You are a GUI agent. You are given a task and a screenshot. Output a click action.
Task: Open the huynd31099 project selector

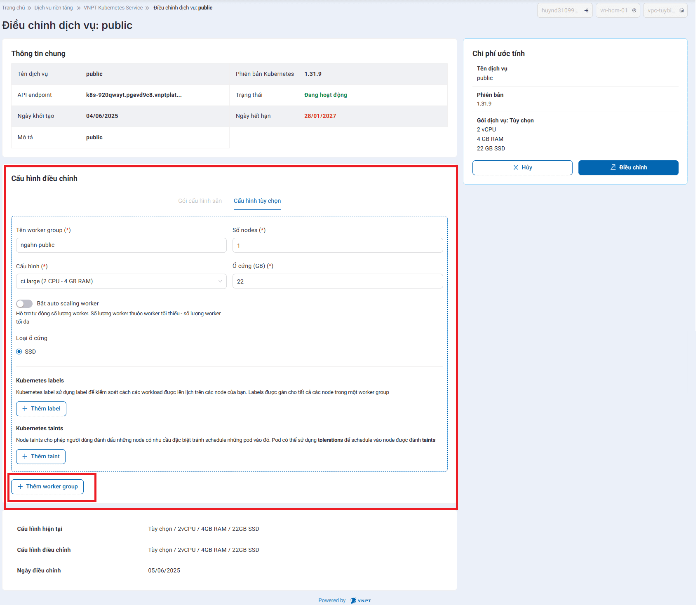pyautogui.click(x=564, y=11)
